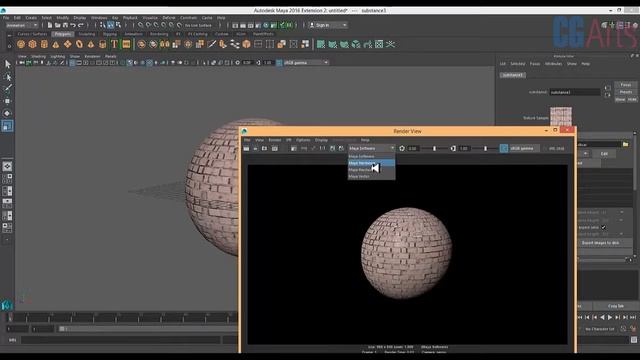Open the Sign In dropdown
The image size is (640, 360).
[328, 25]
